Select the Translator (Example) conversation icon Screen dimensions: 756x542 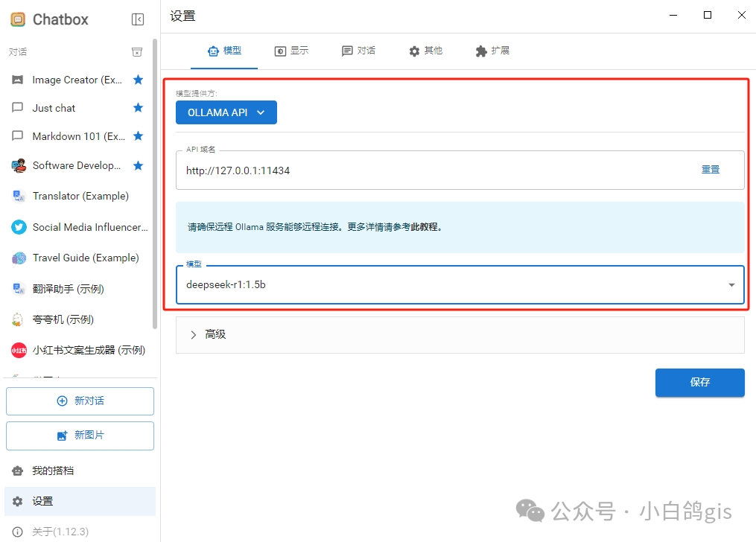coord(18,196)
